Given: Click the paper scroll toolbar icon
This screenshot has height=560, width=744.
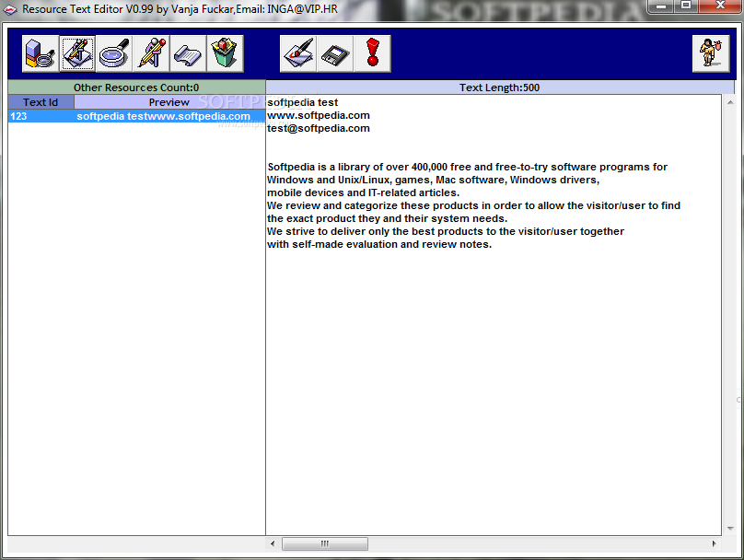Looking at the screenshot, I should [189, 53].
